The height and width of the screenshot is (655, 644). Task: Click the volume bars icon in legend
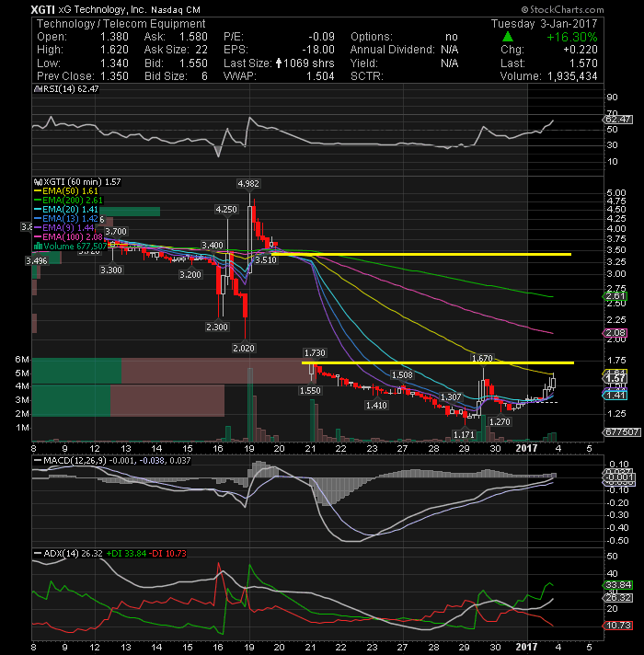(38, 246)
